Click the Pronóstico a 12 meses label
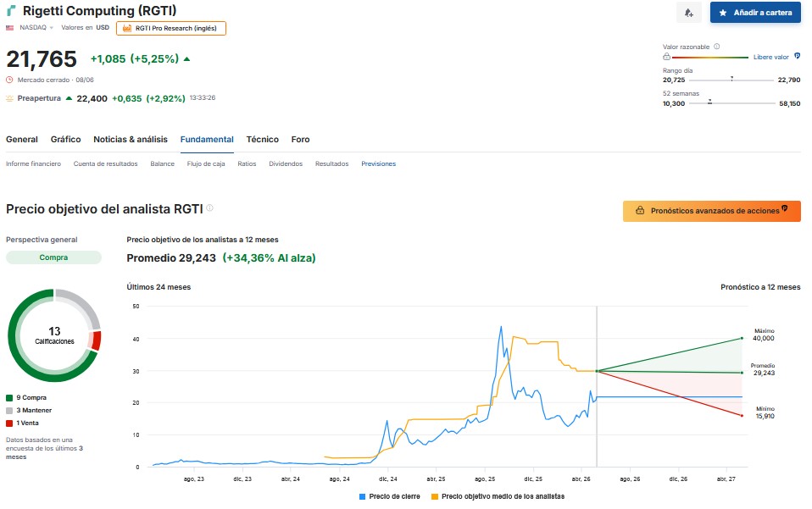Image resolution: width=812 pixels, height=509 pixels. tap(760, 287)
